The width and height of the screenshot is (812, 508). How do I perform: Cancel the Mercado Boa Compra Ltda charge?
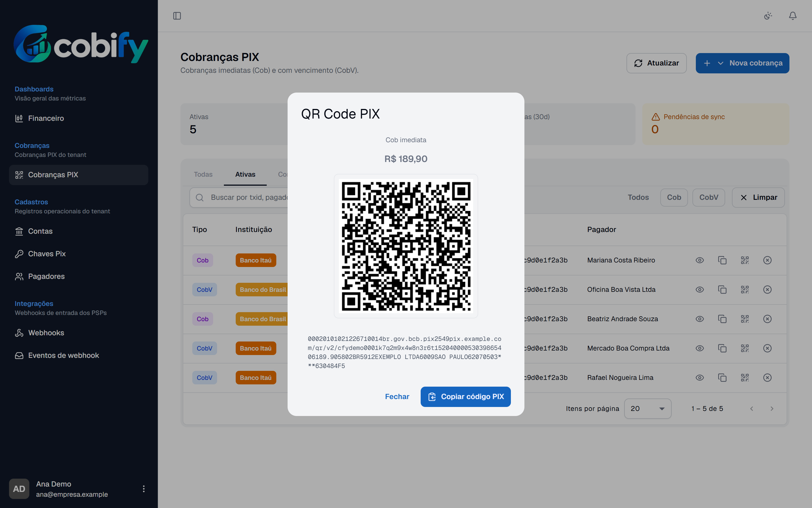(x=767, y=348)
